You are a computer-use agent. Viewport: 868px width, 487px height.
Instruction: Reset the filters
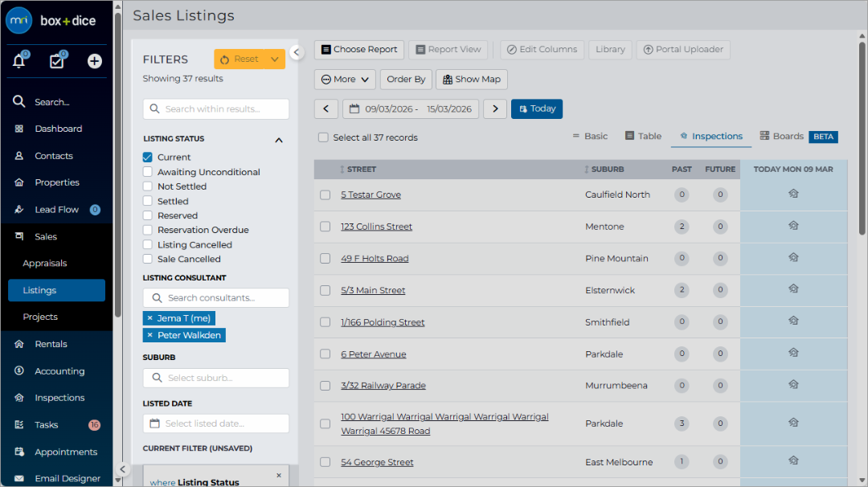pos(240,59)
